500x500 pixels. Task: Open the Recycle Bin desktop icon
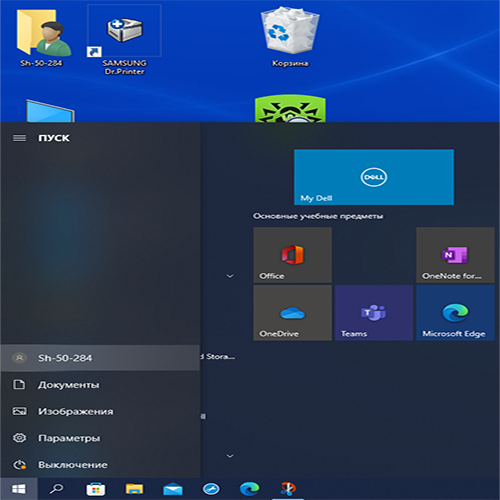pos(290,37)
